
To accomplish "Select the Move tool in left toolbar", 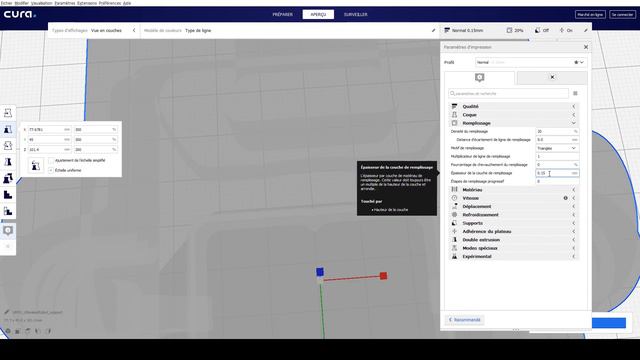I will click(x=8, y=113).
